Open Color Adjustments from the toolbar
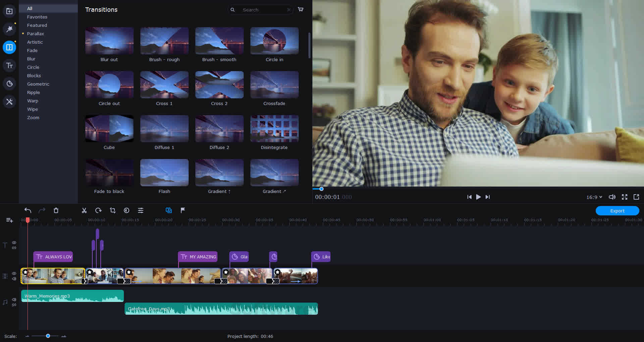 126,210
